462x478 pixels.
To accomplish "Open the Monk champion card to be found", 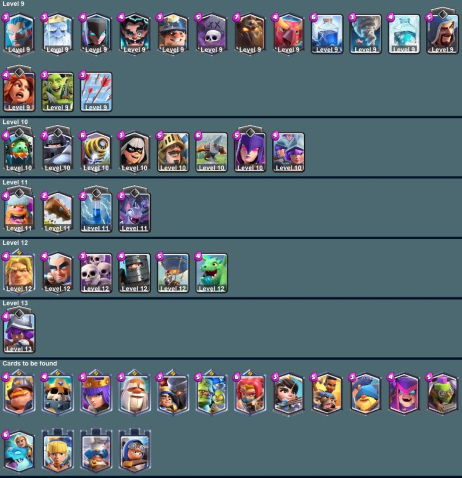I will [134, 393].
